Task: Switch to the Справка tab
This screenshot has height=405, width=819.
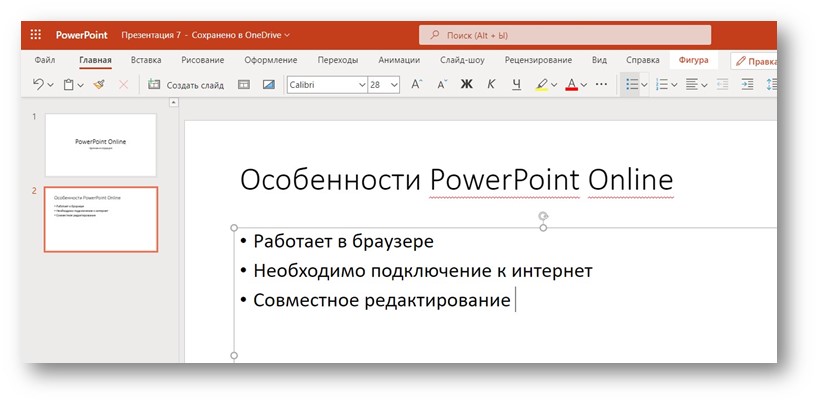Action: [642, 60]
